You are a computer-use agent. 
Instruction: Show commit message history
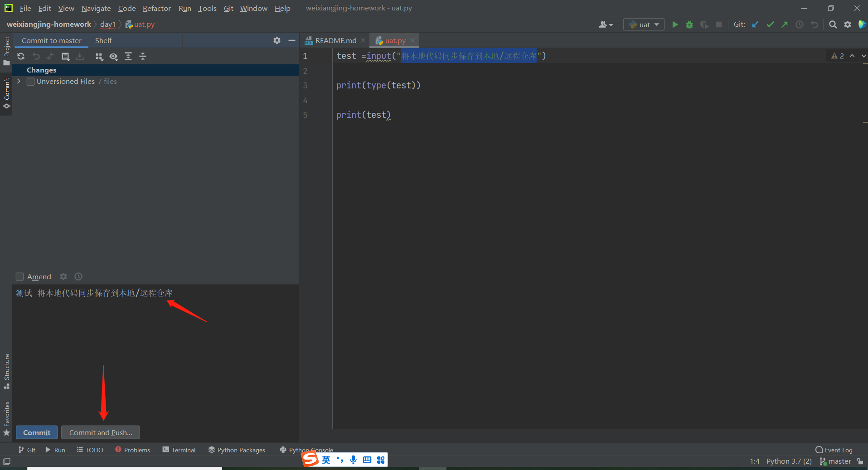pos(78,276)
